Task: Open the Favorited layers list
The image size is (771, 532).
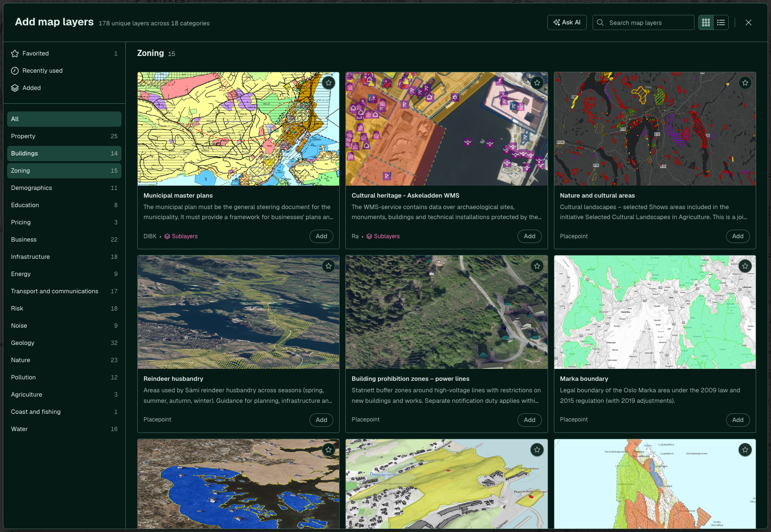Action: [x=64, y=54]
